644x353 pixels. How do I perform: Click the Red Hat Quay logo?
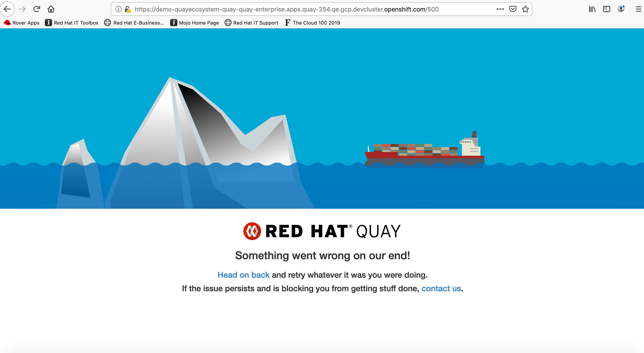pyautogui.click(x=322, y=231)
